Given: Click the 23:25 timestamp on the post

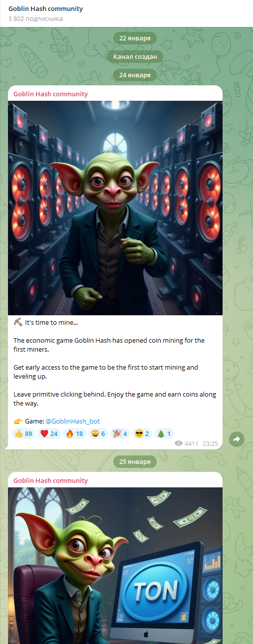Looking at the screenshot, I should [x=210, y=443].
